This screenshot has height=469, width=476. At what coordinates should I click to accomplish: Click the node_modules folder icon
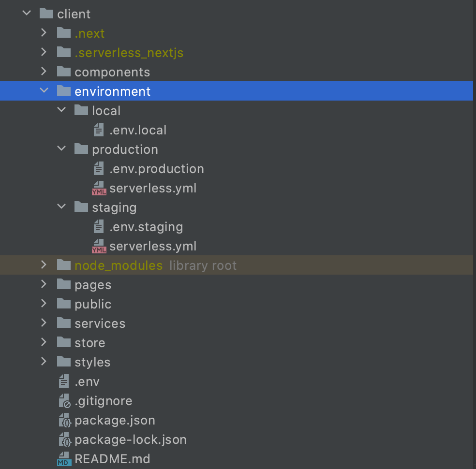click(x=64, y=265)
